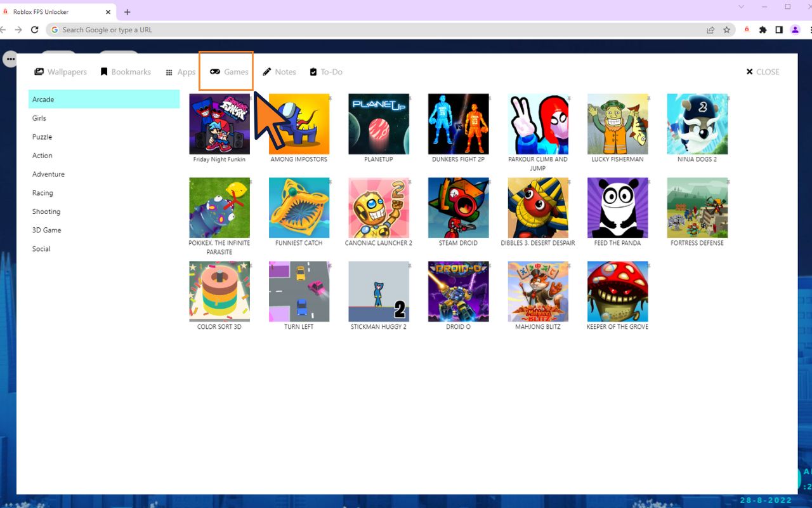
Task: Play Mahjong Blitz
Action: pyautogui.click(x=538, y=292)
